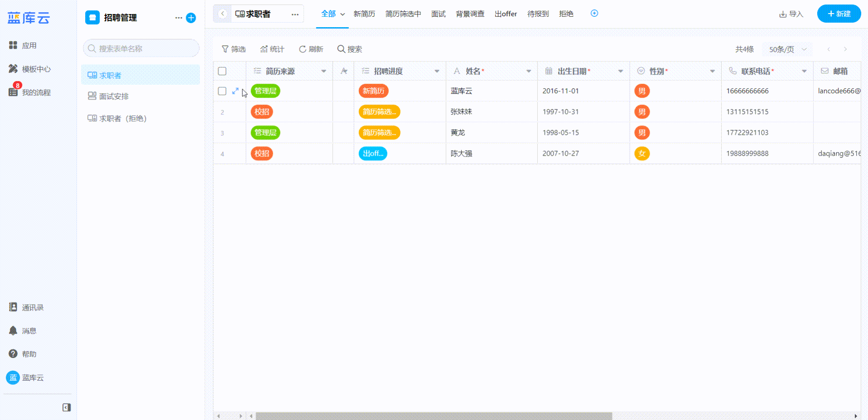Collapse the left sidebar panel

[x=67, y=407]
